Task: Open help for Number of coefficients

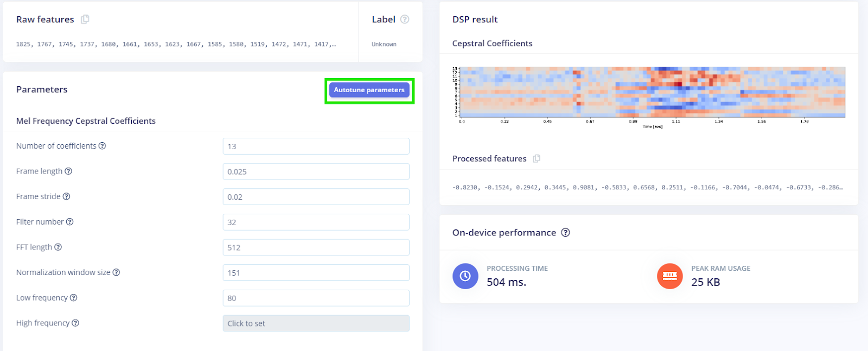Action: point(103,146)
